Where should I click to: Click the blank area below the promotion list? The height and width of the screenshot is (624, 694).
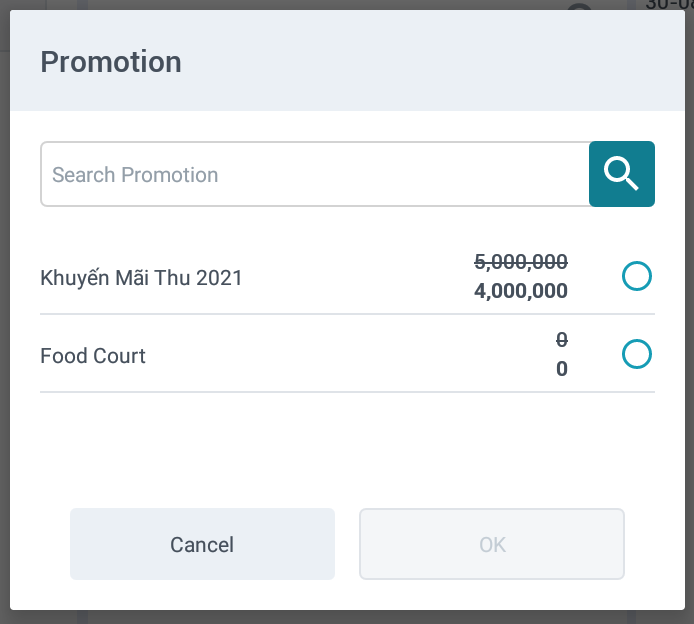click(347, 445)
